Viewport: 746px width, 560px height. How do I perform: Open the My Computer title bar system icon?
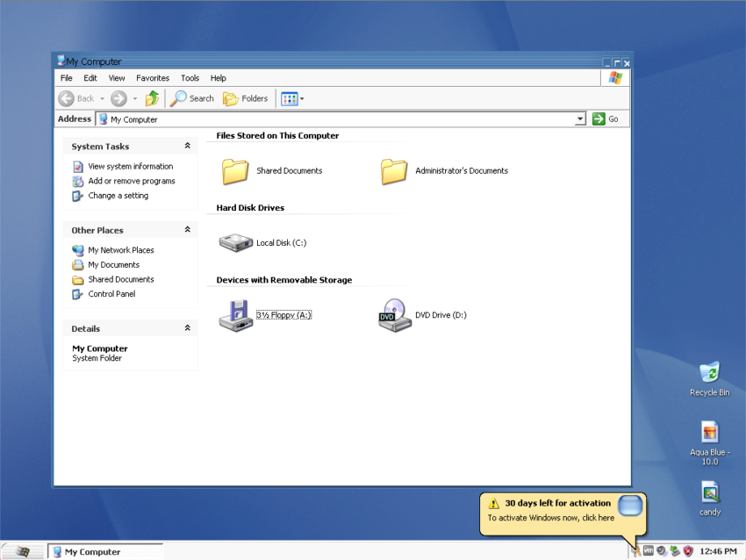tap(61, 61)
